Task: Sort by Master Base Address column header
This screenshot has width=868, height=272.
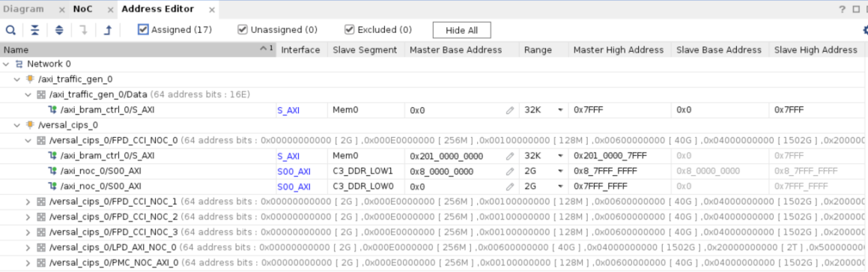Action: click(461, 50)
